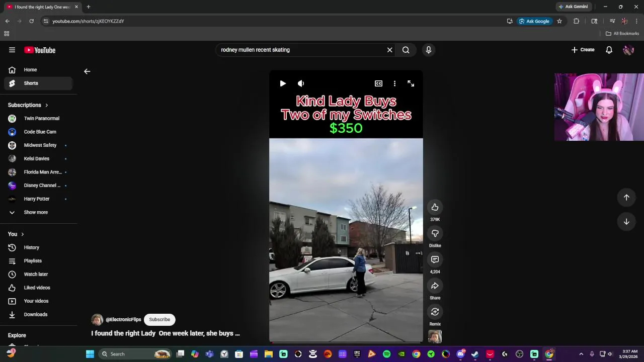This screenshot has height=362, width=644.
Task: Open the Code Blue Cam subscription
Action: [38, 132]
